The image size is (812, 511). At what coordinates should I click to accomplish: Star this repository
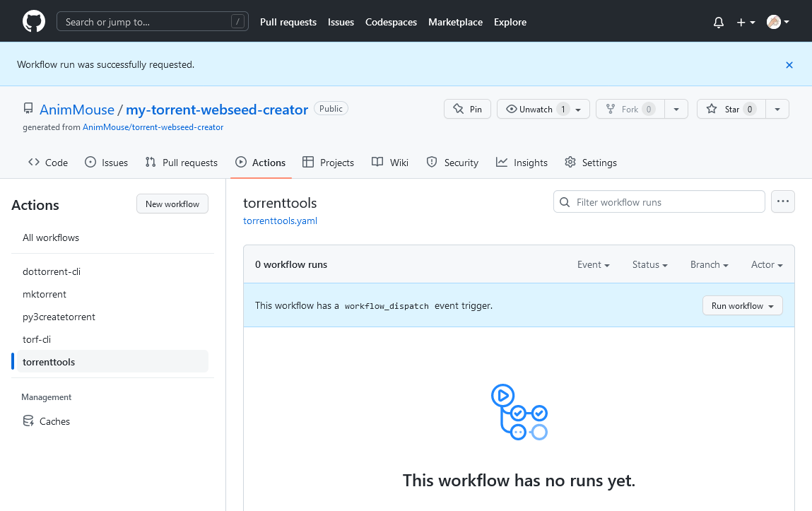pyautogui.click(x=731, y=110)
